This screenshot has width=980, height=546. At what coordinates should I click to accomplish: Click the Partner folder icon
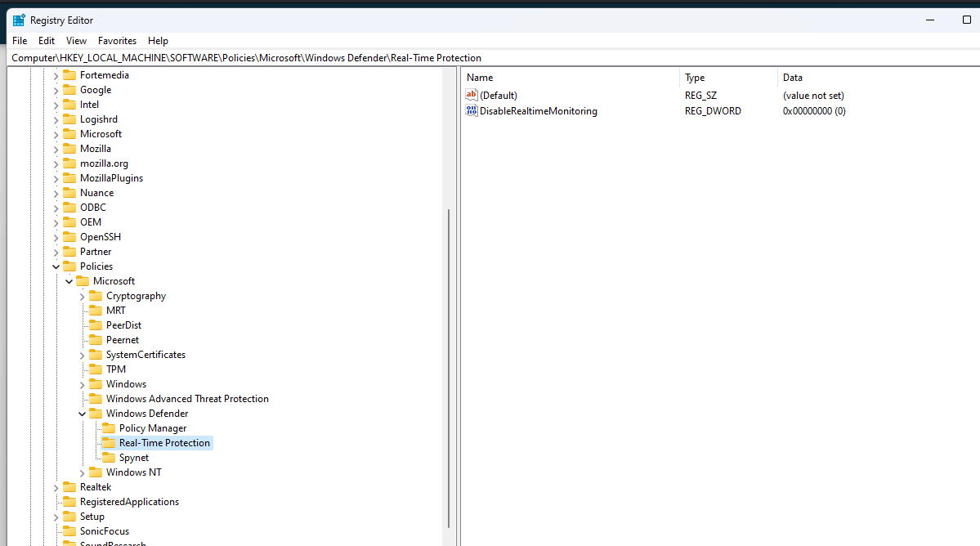click(69, 251)
